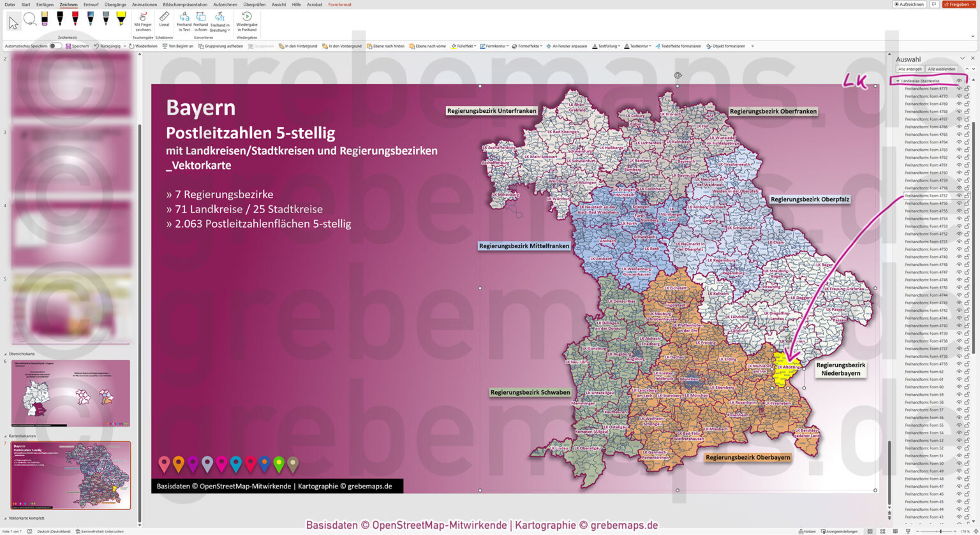Viewport: 980px width, 535px height.
Task: Switch to the Animationen ribbon tab
Action: 144,4
